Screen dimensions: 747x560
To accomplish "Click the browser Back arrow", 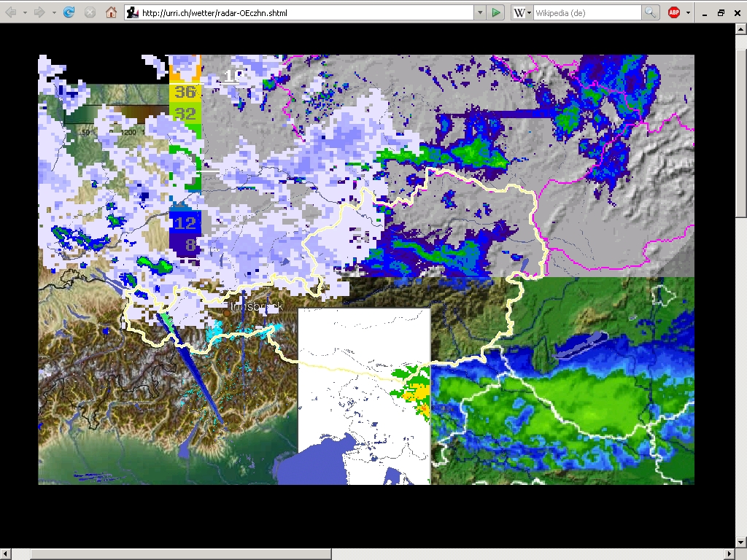I will [x=10, y=12].
